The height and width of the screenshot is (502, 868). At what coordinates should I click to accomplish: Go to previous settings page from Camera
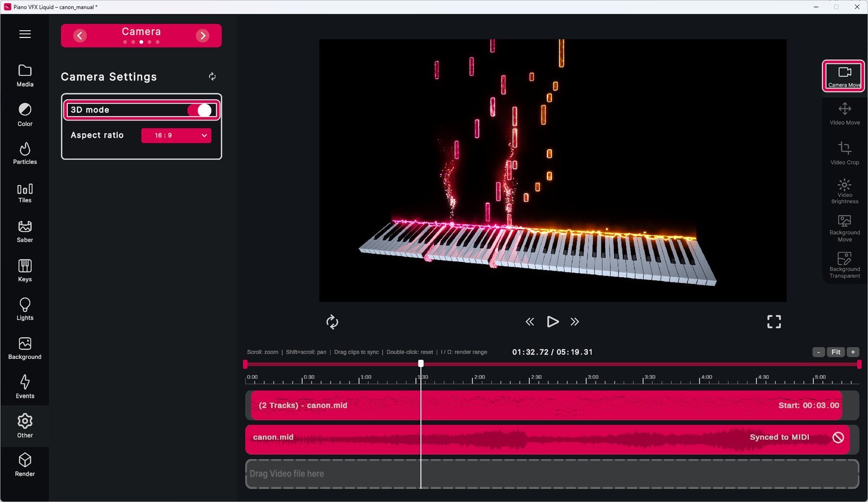click(x=80, y=36)
